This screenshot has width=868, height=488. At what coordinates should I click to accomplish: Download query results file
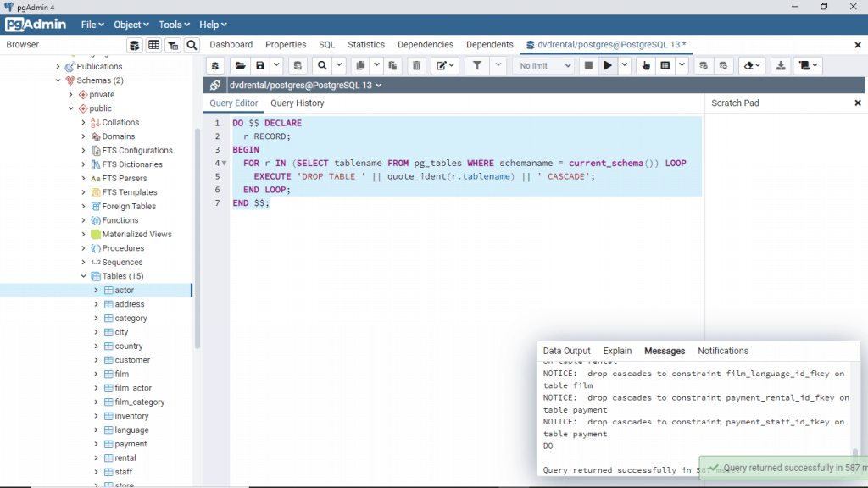click(781, 66)
